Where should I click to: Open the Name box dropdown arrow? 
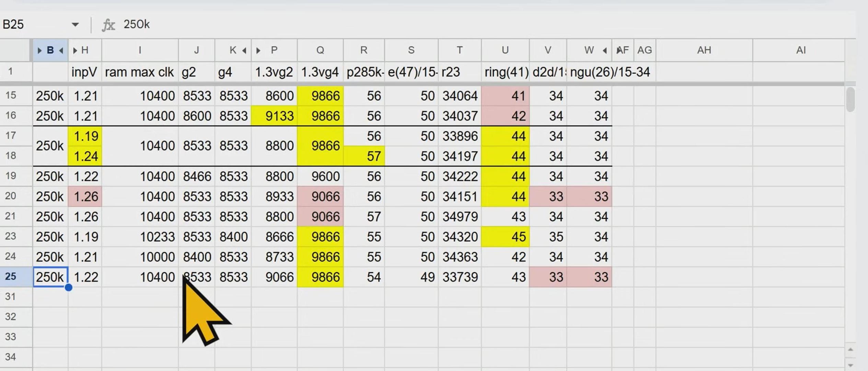(x=75, y=24)
